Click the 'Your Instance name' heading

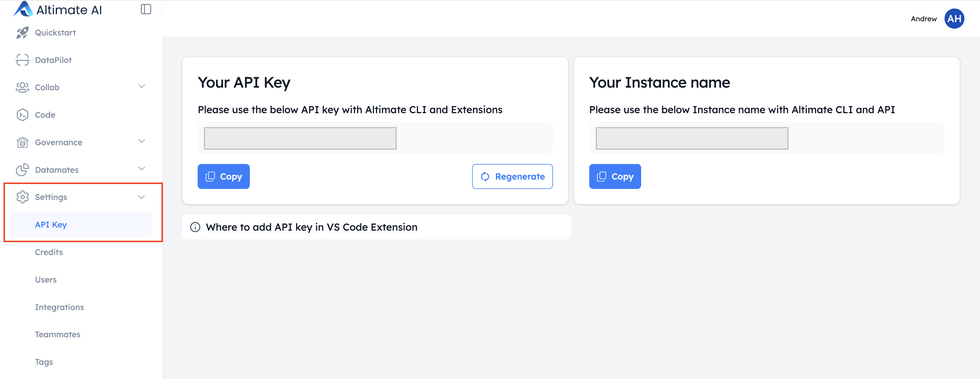tap(659, 83)
